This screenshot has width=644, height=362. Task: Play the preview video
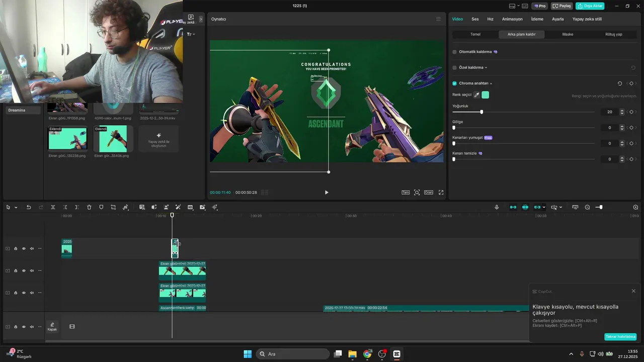coord(327,192)
